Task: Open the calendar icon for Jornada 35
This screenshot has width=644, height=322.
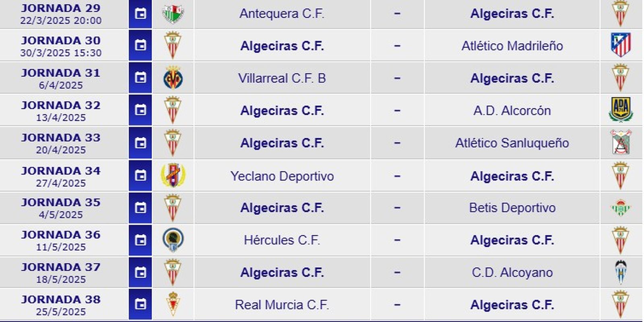Action: pyautogui.click(x=140, y=207)
